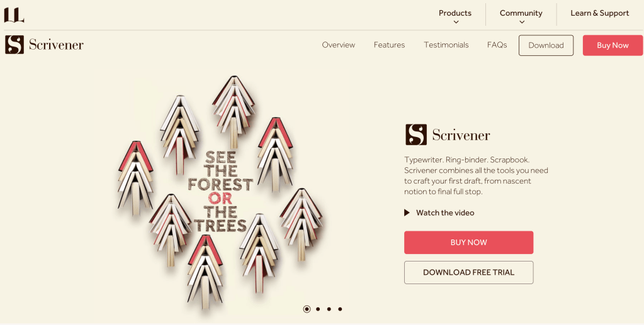Select the third carousel slide dot
Image resolution: width=644 pixels, height=325 pixels.
(x=329, y=309)
